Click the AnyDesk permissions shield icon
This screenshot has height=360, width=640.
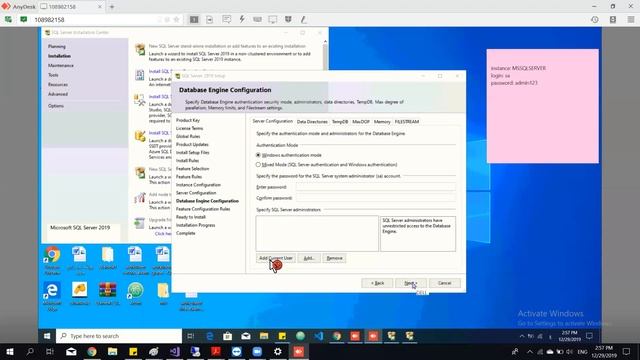288,19
